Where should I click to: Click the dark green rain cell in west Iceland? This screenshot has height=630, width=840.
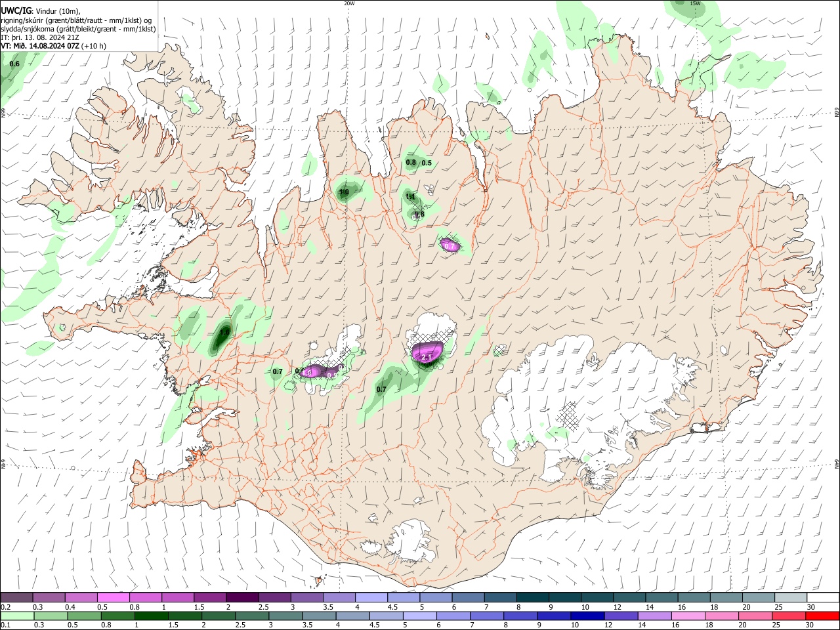point(223,335)
